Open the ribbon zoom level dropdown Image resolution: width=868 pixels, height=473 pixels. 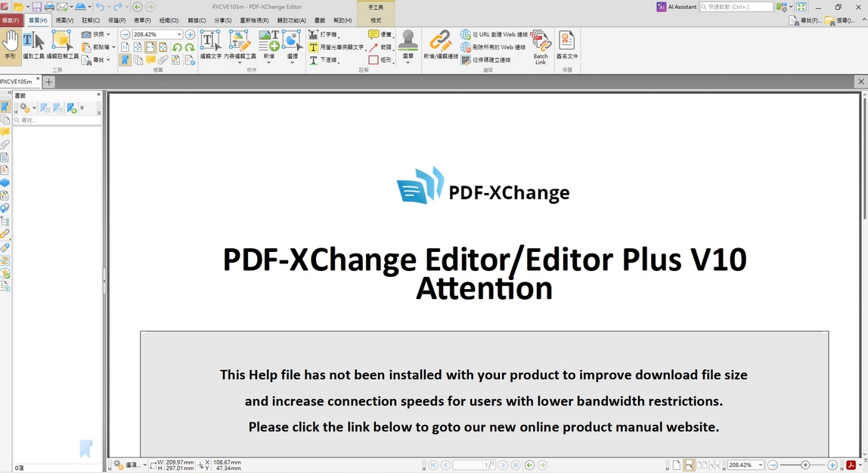tap(179, 34)
